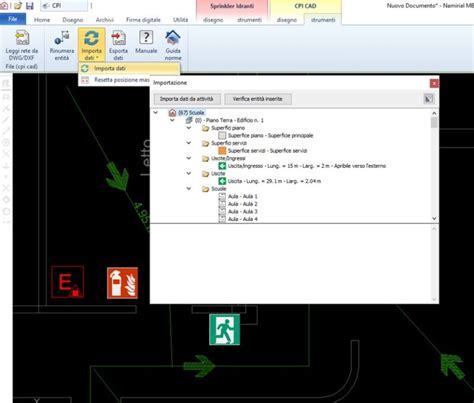Select Resetta posizione menu entry

tap(115, 80)
